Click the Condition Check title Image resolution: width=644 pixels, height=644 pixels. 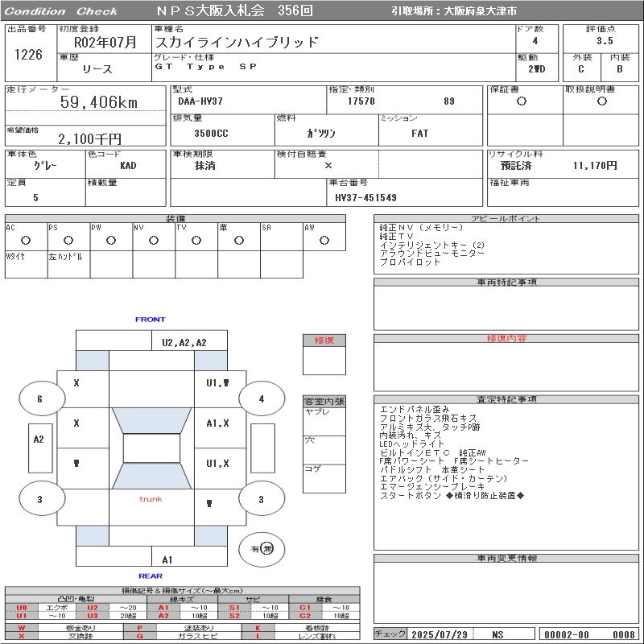(x=61, y=11)
